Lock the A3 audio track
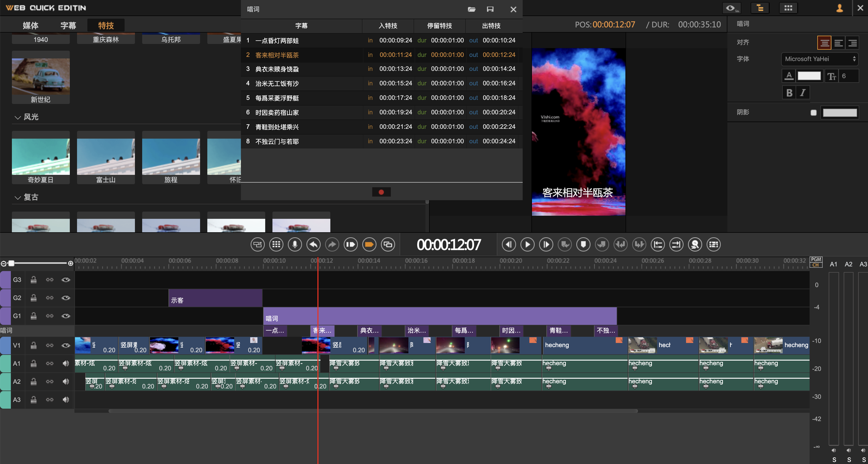The width and height of the screenshot is (868, 464). coord(34,400)
